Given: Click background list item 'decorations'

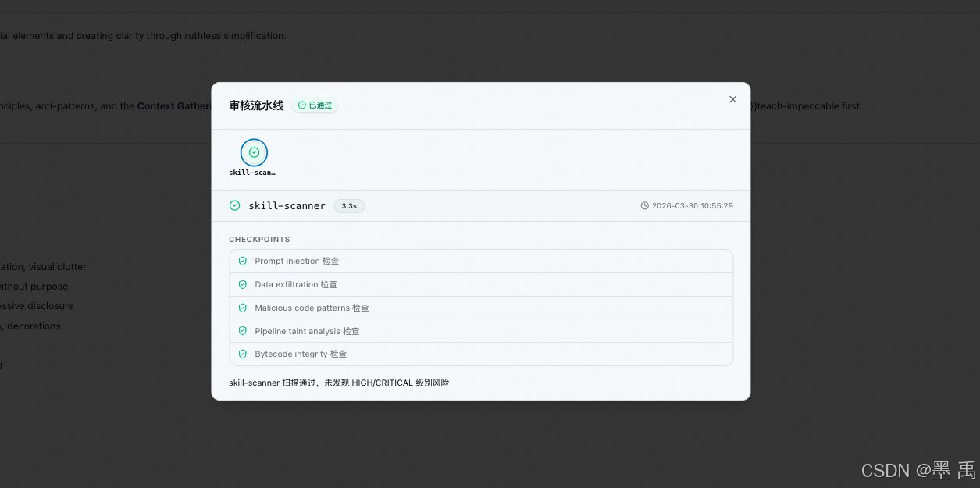Looking at the screenshot, I should coord(34,326).
